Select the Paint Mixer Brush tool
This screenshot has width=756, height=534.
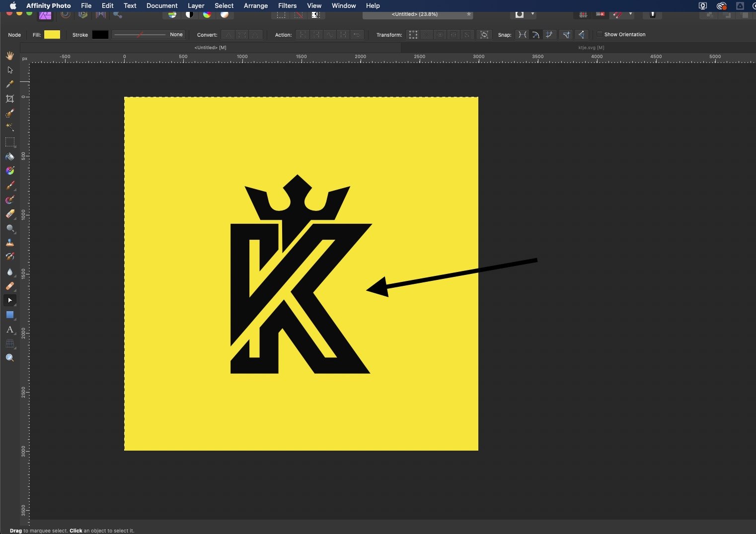10,200
